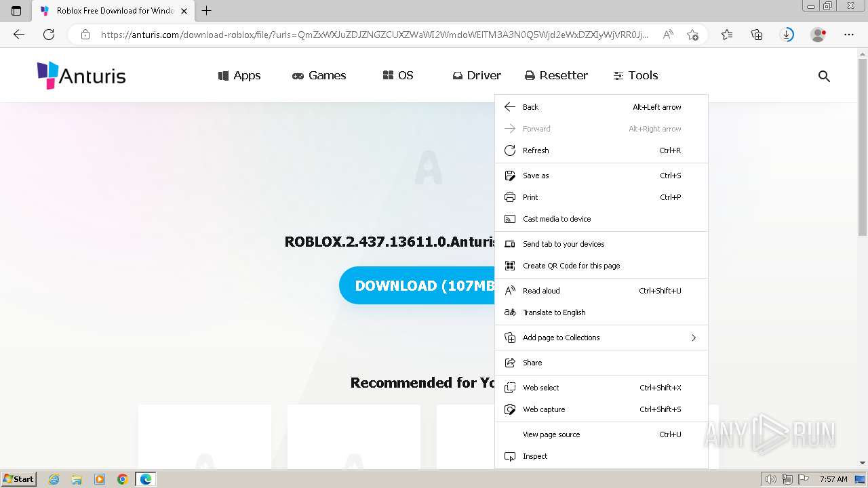Reload page with the toolbar refresh icon
This screenshot has height=488, width=868.
(49, 35)
